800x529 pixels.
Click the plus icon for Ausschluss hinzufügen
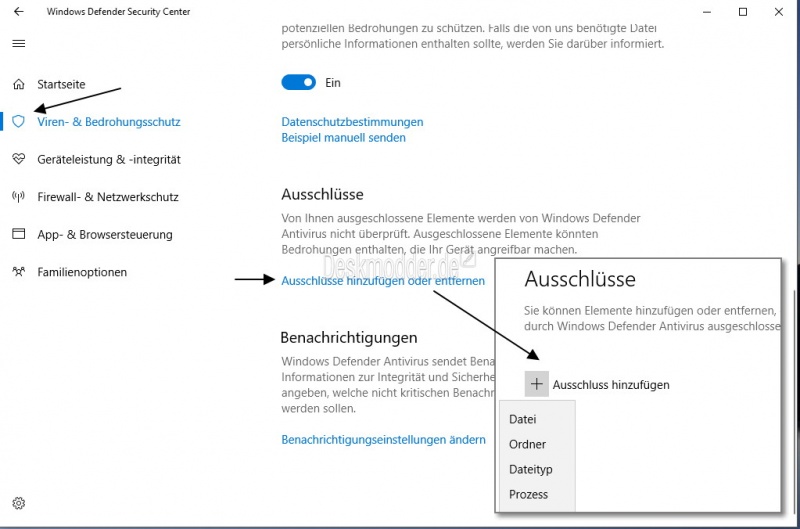[x=537, y=384]
